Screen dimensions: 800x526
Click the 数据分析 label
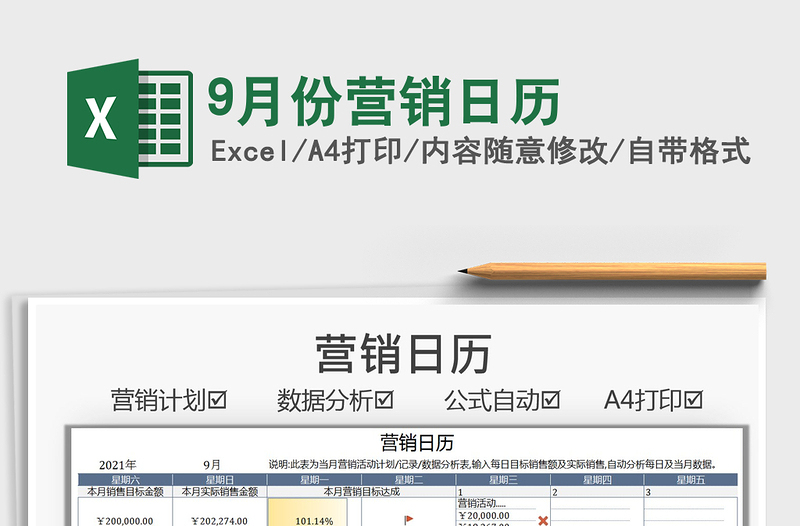(x=325, y=400)
